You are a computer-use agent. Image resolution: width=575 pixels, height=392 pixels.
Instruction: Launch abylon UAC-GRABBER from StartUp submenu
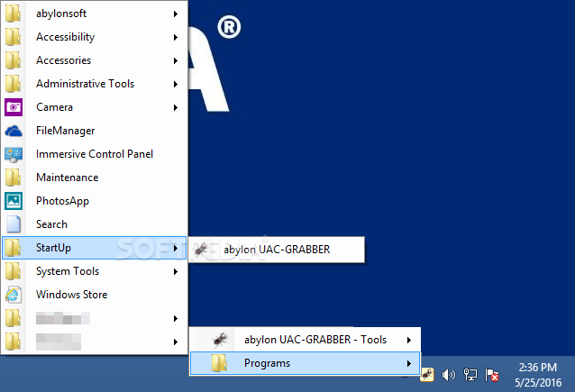click(x=277, y=250)
